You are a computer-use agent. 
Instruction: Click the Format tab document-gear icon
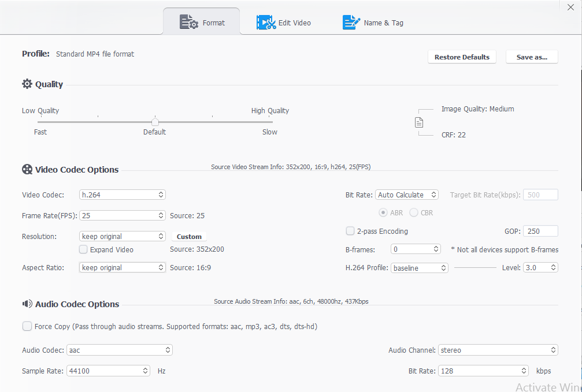189,23
